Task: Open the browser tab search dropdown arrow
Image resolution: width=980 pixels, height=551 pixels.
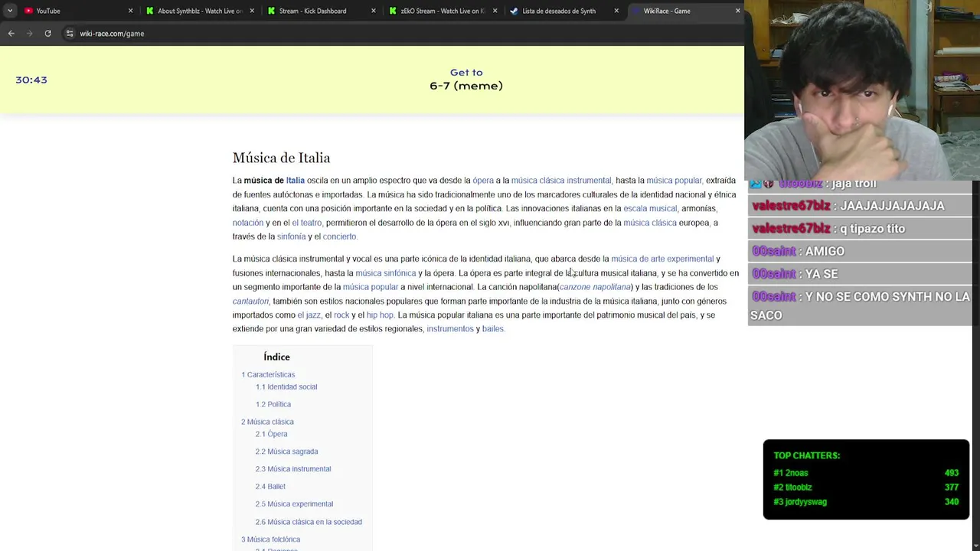Action: click(x=10, y=11)
